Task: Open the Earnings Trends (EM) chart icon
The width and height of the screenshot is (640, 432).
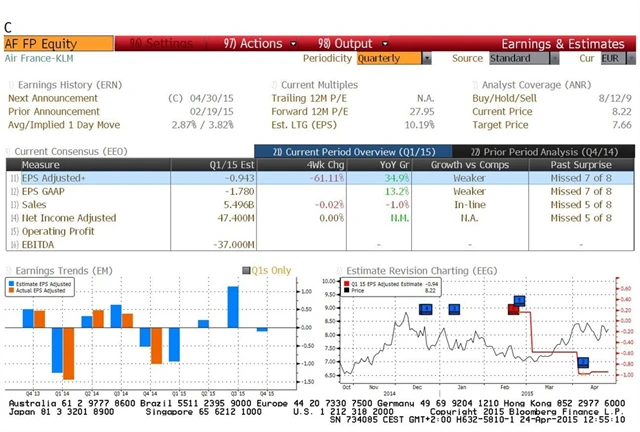Action: click(x=11, y=270)
